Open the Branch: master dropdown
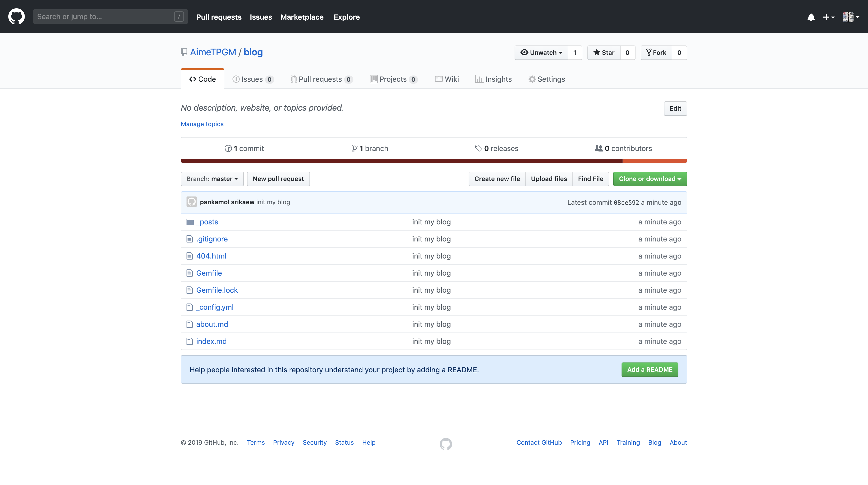The height and width of the screenshot is (485, 868). coord(212,179)
